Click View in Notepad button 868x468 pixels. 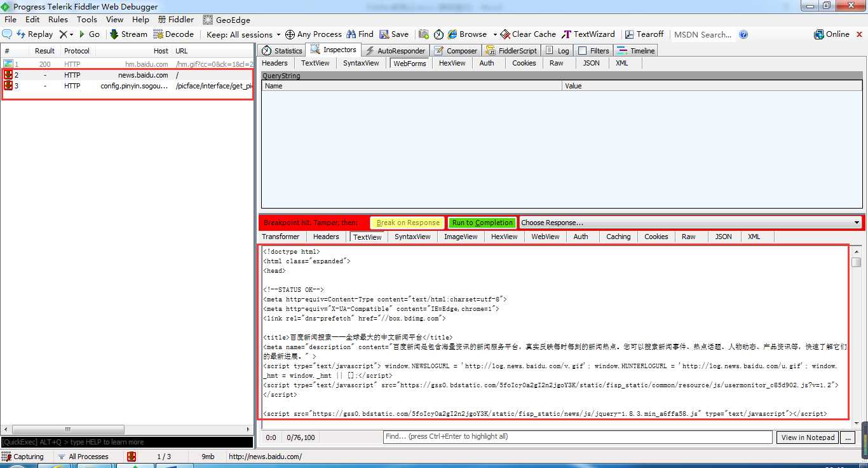click(x=808, y=437)
